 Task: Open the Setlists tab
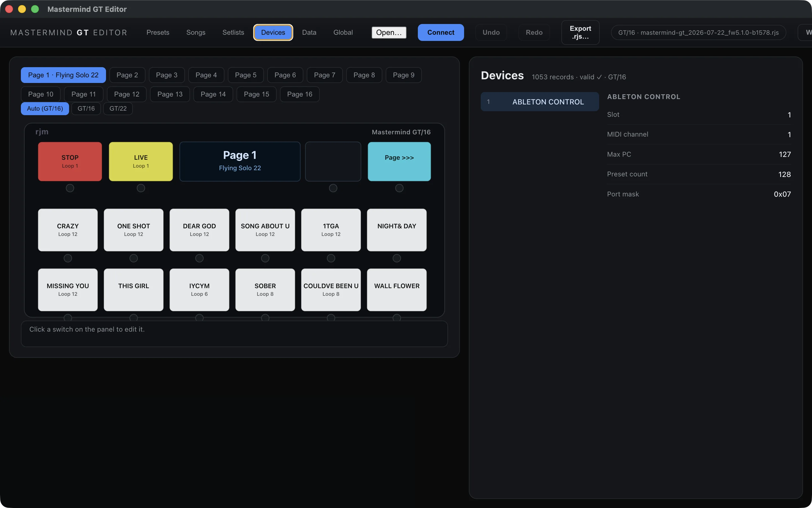tap(233, 32)
